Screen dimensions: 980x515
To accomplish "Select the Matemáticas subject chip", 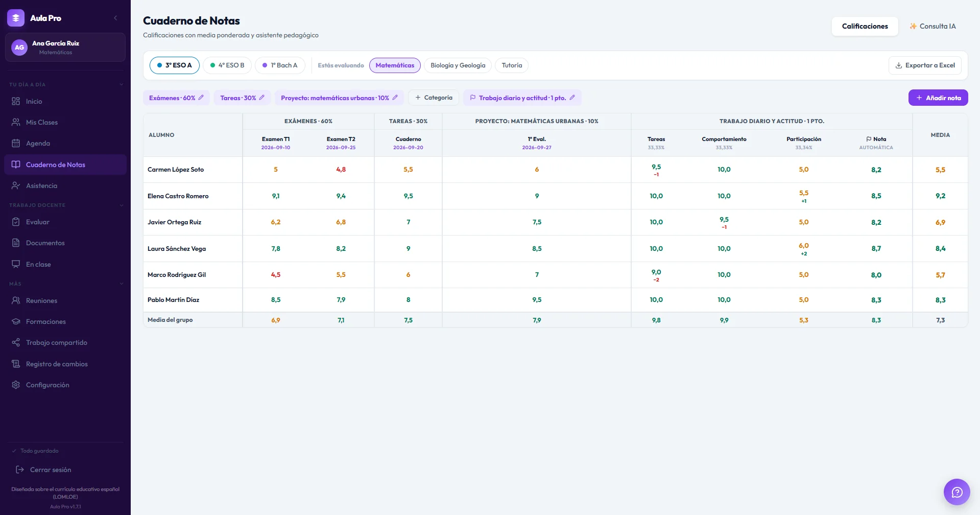I will coord(395,65).
